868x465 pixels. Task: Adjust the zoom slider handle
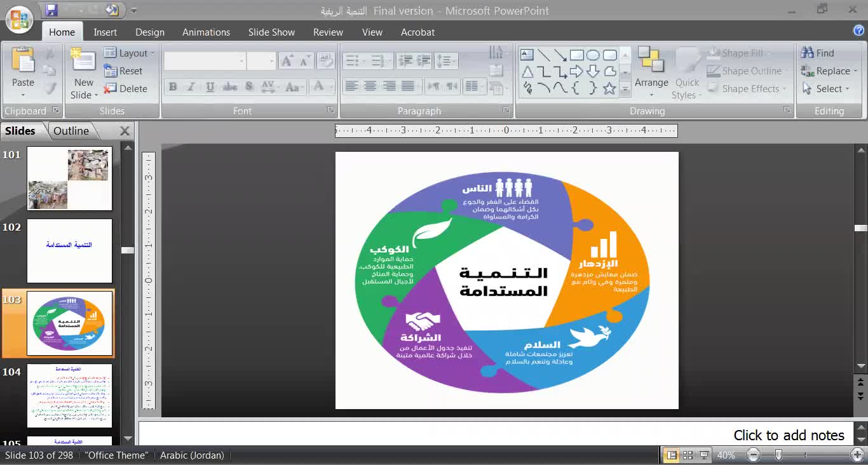pyautogui.click(x=778, y=455)
